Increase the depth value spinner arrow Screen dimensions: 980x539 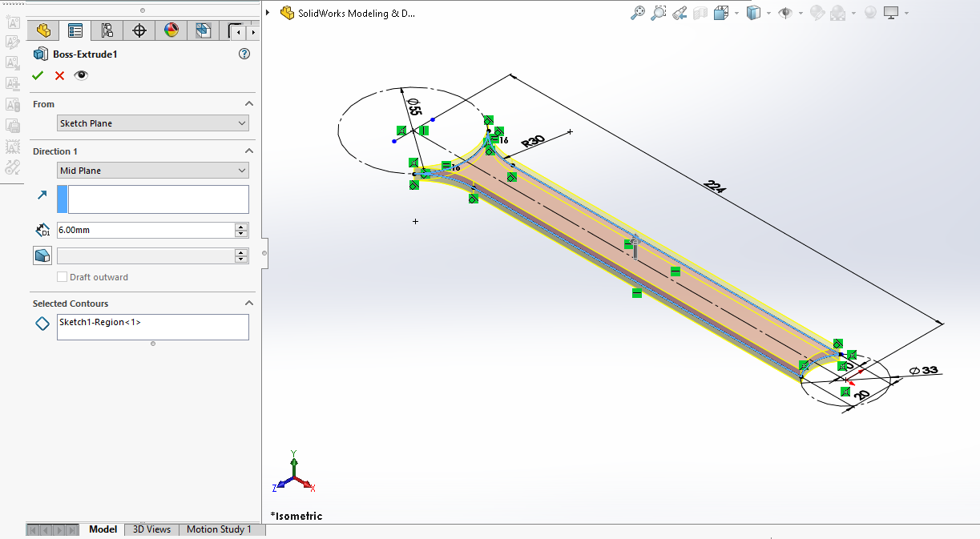(x=241, y=227)
